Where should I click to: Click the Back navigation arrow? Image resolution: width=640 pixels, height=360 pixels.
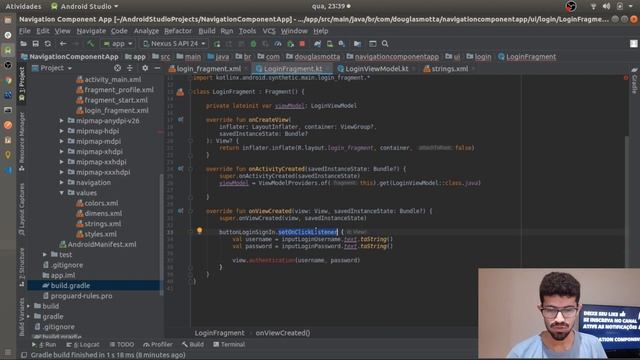(x=63, y=44)
